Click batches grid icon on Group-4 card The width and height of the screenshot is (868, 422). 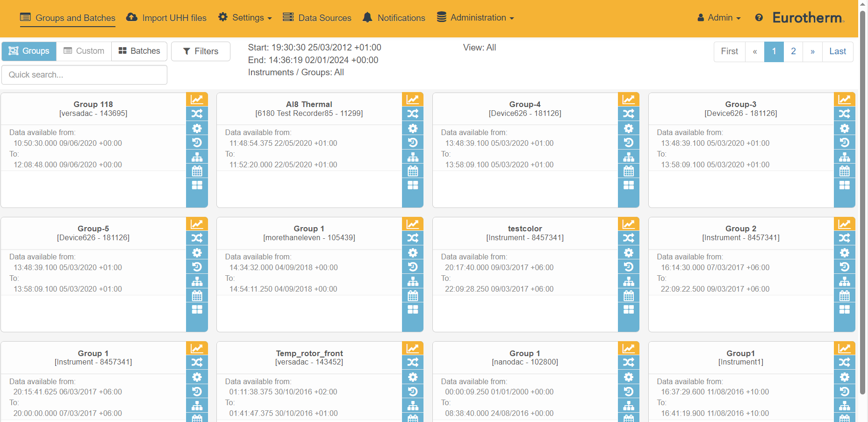[629, 185]
